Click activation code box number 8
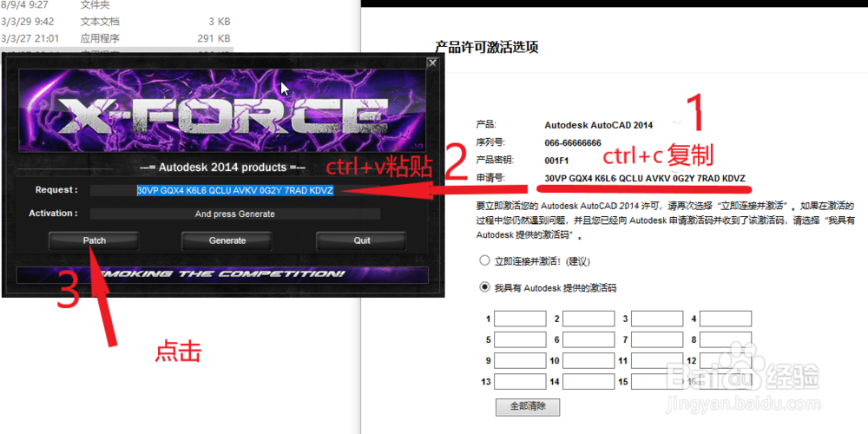 point(726,339)
